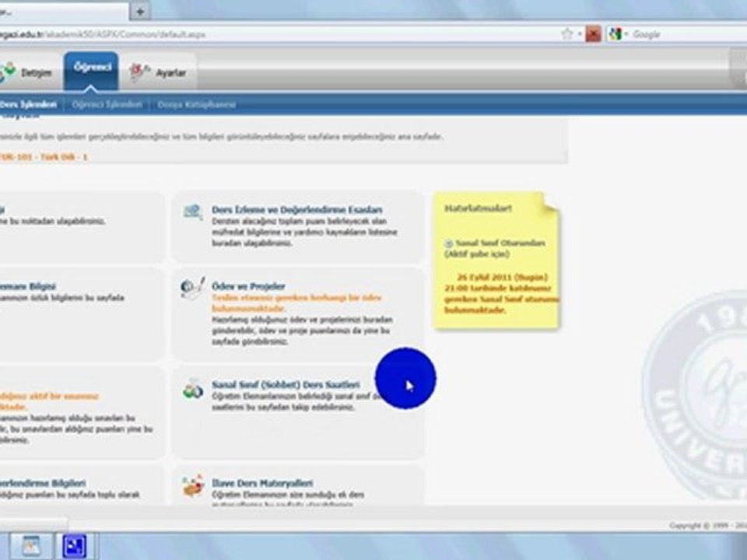Click the Ayarlar tab settings icon
747x560 pixels.
click(x=139, y=72)
